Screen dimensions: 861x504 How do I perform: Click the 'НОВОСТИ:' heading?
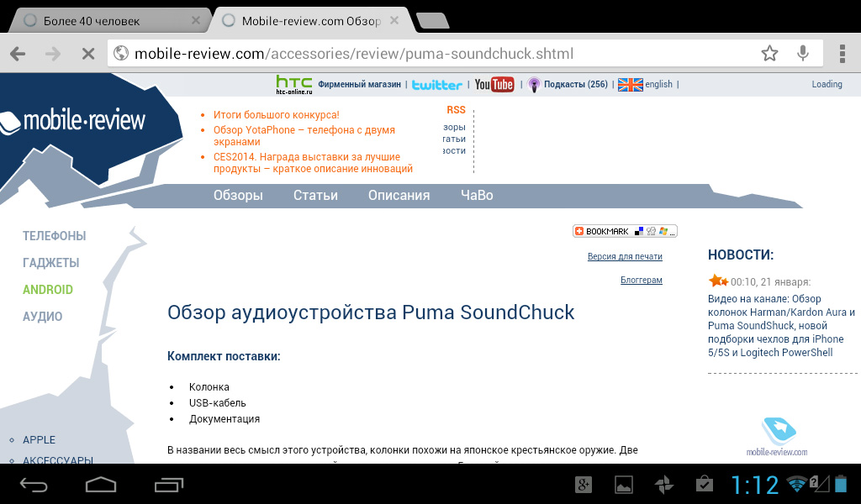tap(741, 255)
